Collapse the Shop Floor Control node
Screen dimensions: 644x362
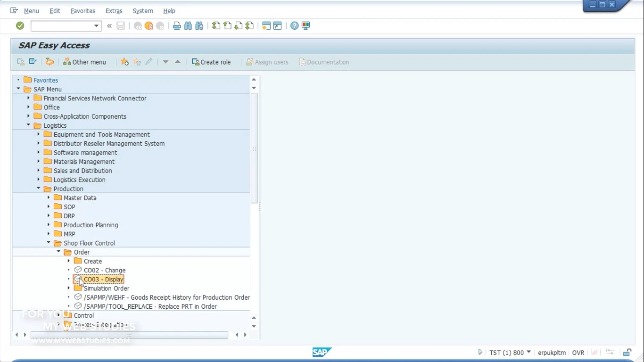[49, 243]
